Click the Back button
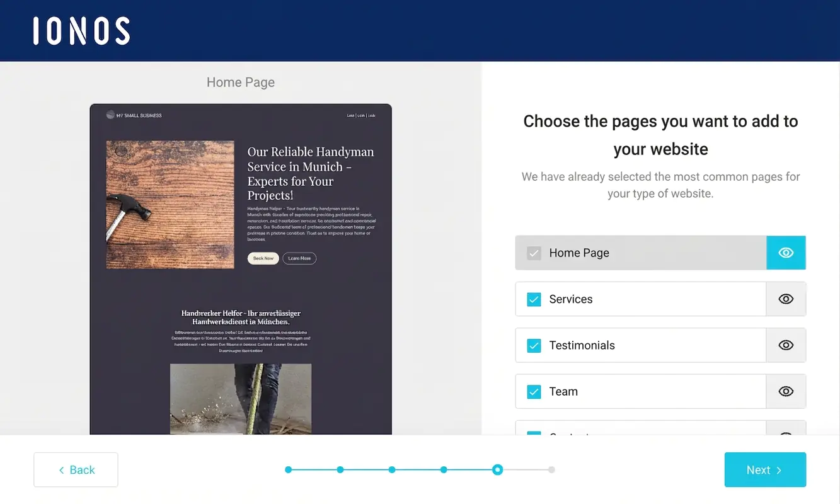Viewport: 840px width, 504px height. (x=76, y=469)
